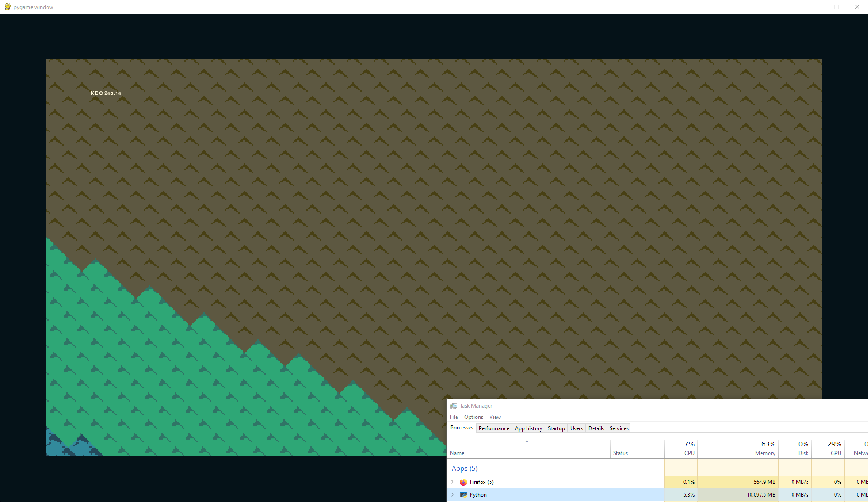The image size is (868, 502).
Task: Open the File menu in Task Manager
Action: [454, 417]
